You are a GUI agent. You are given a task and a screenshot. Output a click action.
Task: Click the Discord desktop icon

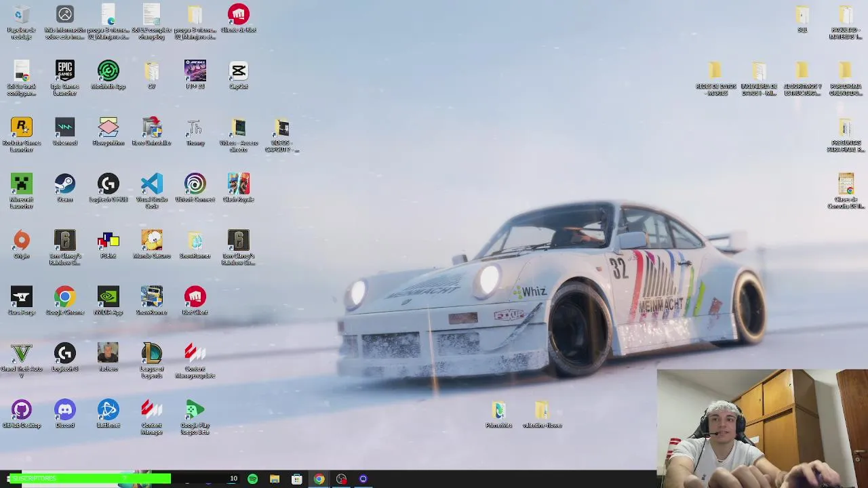[x=64, y=414]
